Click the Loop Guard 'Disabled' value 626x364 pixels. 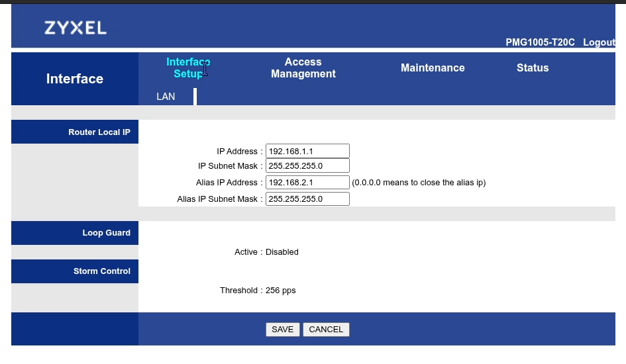282,252
